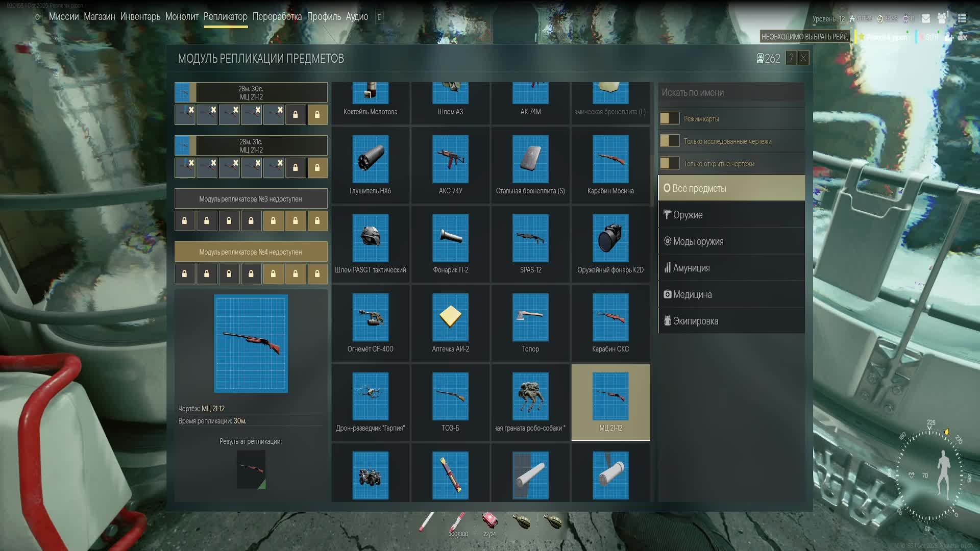Toggle Режим карты switch
The image size is (980, 551).
tap(669, 118)
